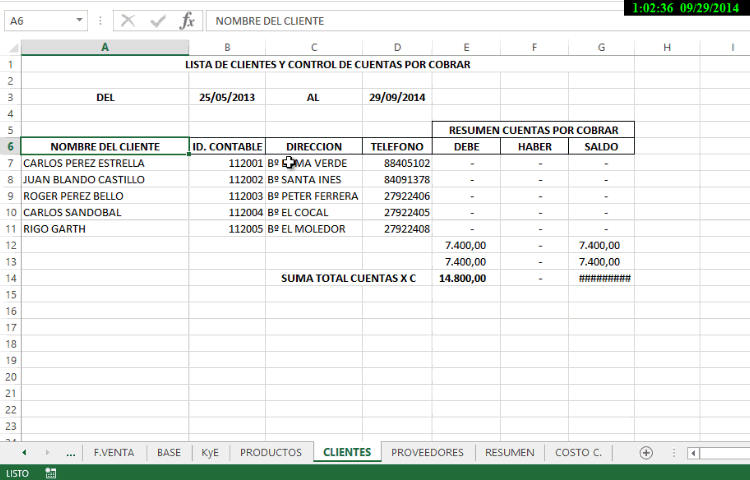Screen dimensions: 750x480
Task: Click the SUMA TOTAL CUENTAS X C cell
Action: [348, 278]
